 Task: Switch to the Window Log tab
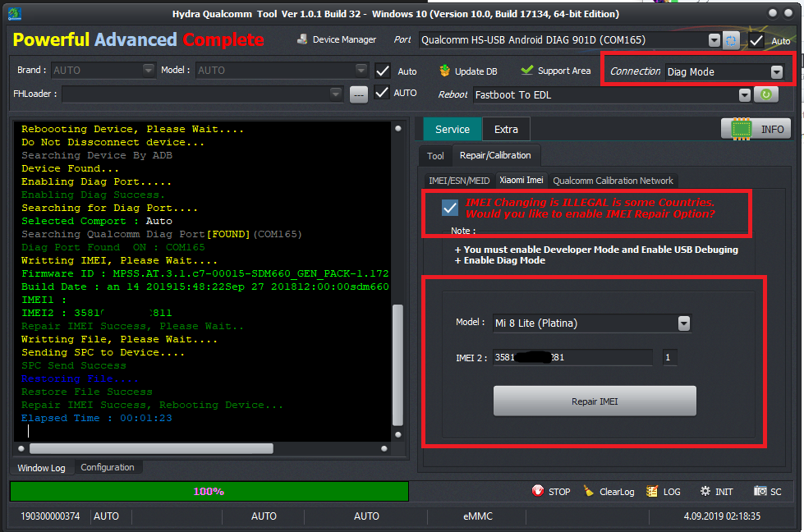pyautogui.click(x=42, y=468)
